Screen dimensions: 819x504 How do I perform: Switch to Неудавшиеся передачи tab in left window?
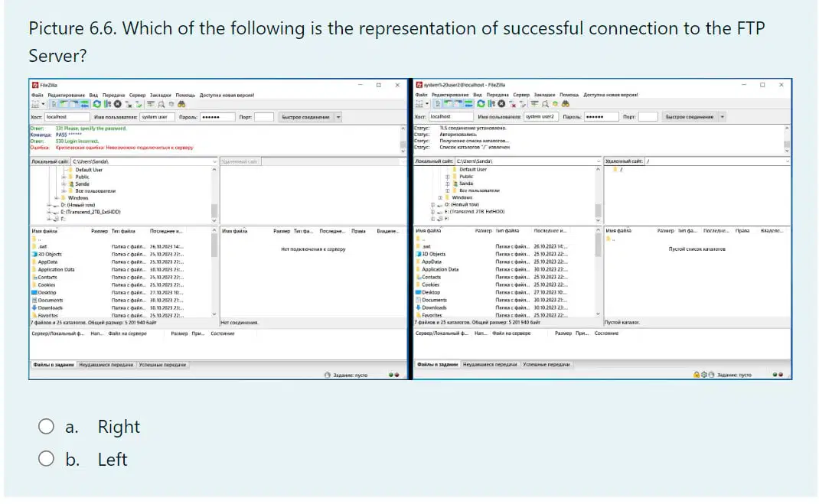point(106,365)
